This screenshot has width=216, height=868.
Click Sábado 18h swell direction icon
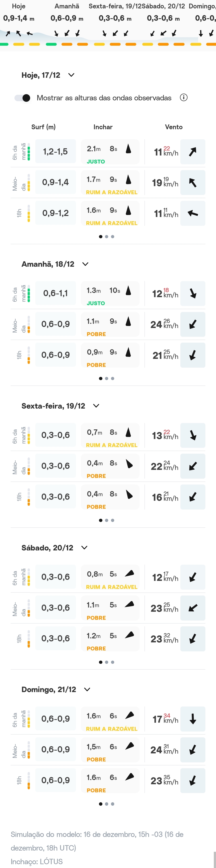pos(129,636)
